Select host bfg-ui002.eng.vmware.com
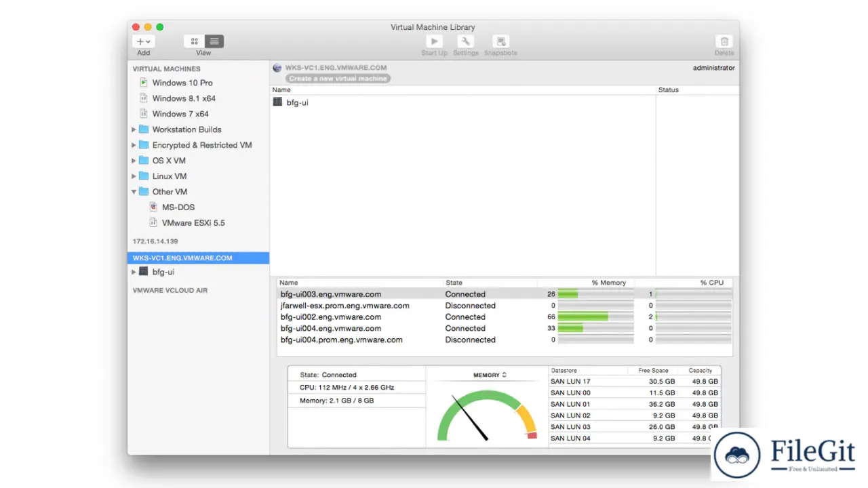 (505, 317)
